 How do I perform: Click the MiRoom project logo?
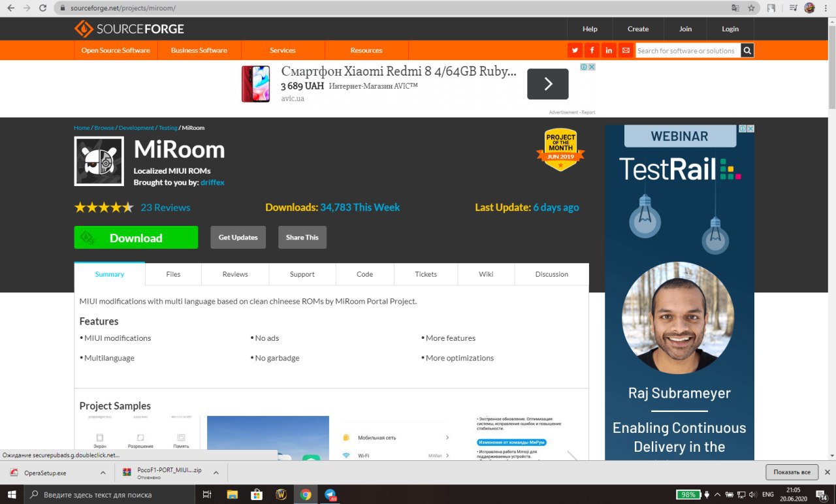click(x=99, y=161)
